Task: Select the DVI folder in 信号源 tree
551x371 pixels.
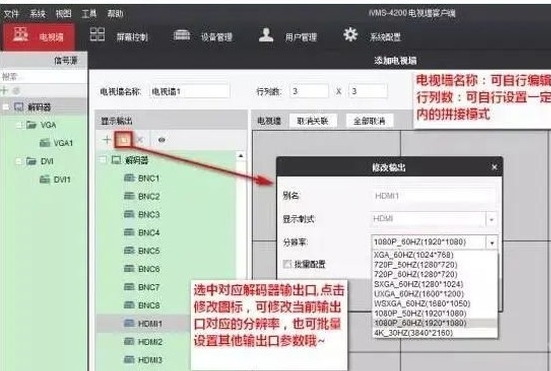Action: point(40,161)
